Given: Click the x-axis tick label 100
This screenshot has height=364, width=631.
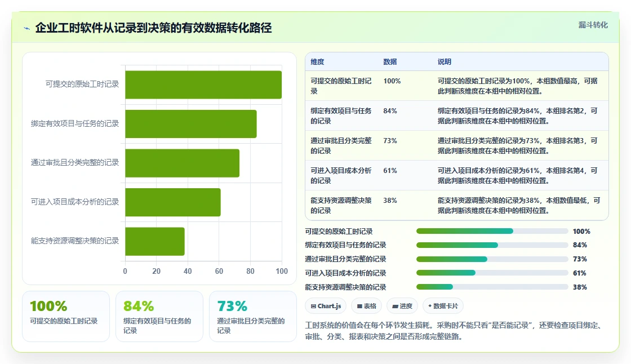Looking at the screenshot, I should click(282, 271).
